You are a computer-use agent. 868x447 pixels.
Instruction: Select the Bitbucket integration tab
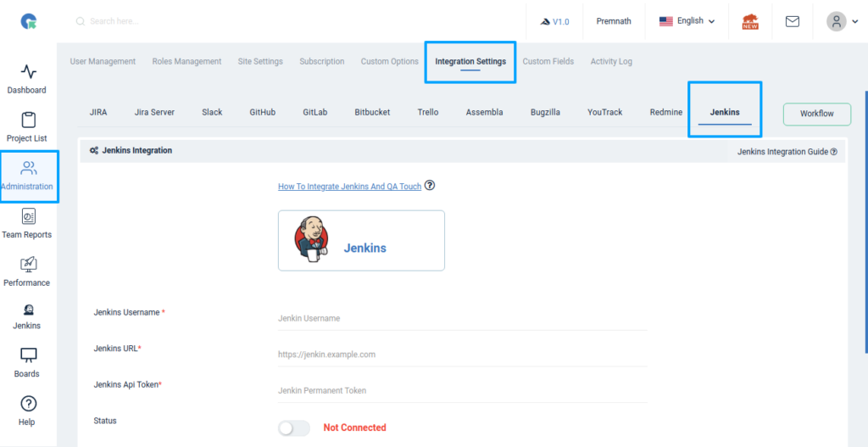(x=373, y=112)
